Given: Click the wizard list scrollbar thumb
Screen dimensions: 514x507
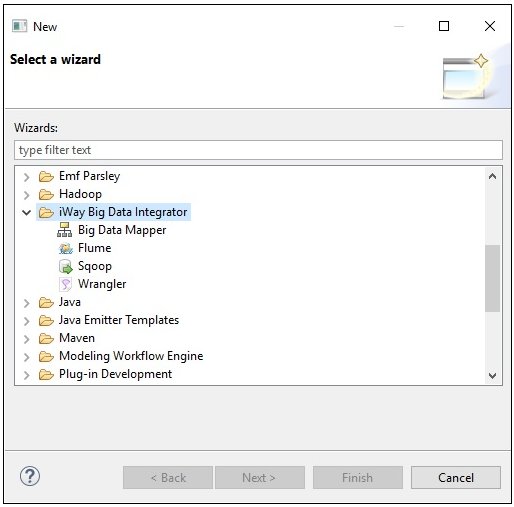Looking at the screenshot, I should coord(492,278).
